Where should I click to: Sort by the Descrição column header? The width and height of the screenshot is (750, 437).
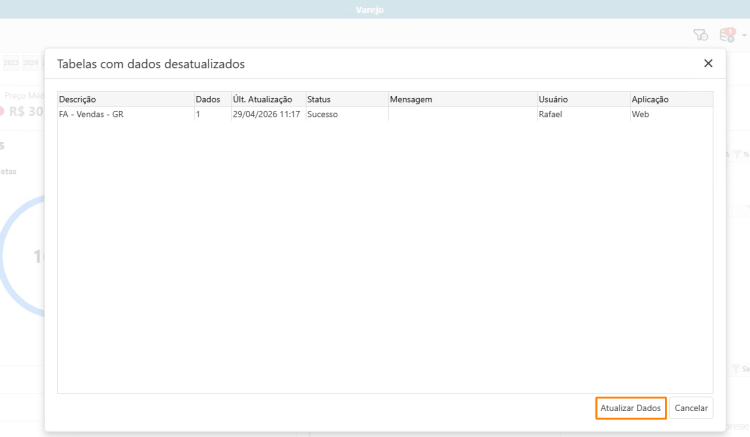[x=126, y=99]
